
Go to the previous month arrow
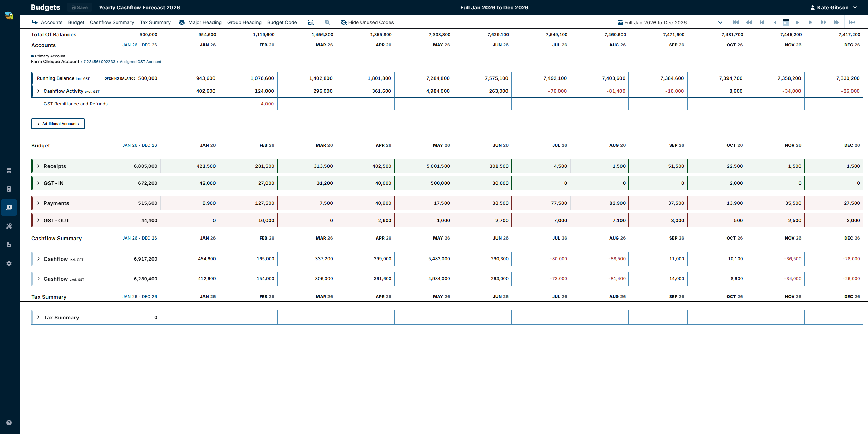(775, 22)
